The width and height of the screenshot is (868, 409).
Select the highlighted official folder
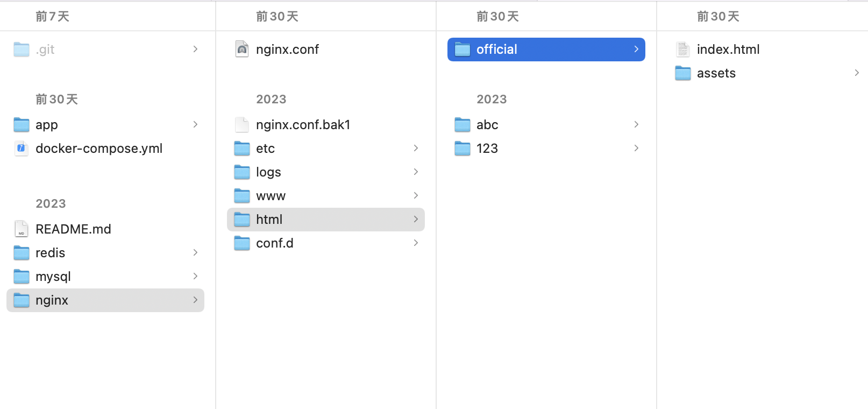tap(496, 50)
